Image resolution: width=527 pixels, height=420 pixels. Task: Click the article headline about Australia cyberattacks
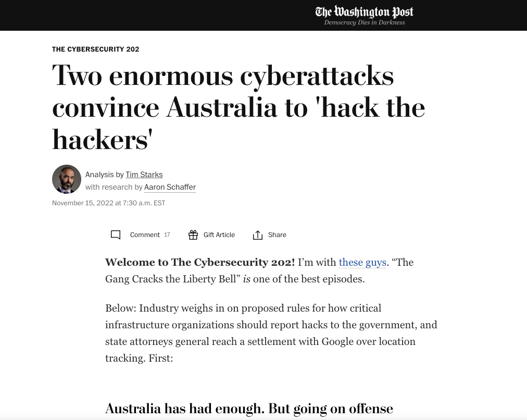point(238,107)
